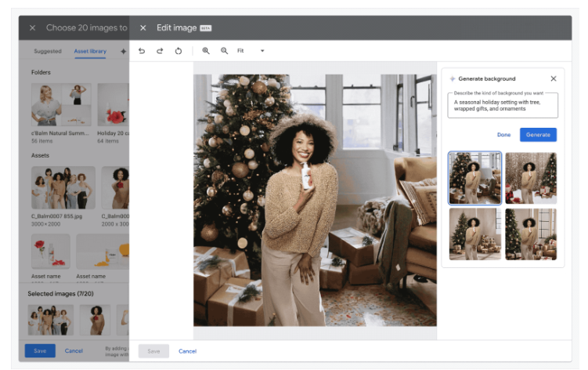Image resolution: width=588 pixels, height=370 pixels.
Task: Open the sparkle tab beside Asset library
Action: pyautogui.click(x=123, y=52)
